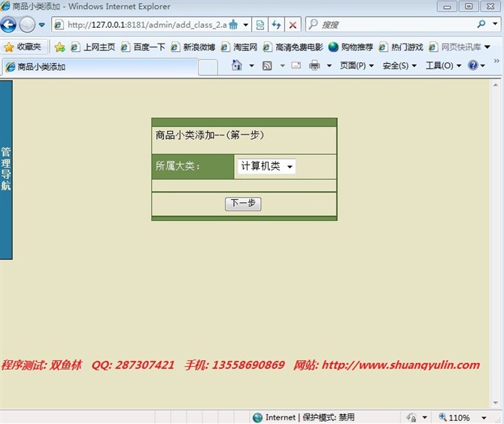Open the 百度一下 bookmark
This screenshot has width=504, height=424.
coord(143,47)
